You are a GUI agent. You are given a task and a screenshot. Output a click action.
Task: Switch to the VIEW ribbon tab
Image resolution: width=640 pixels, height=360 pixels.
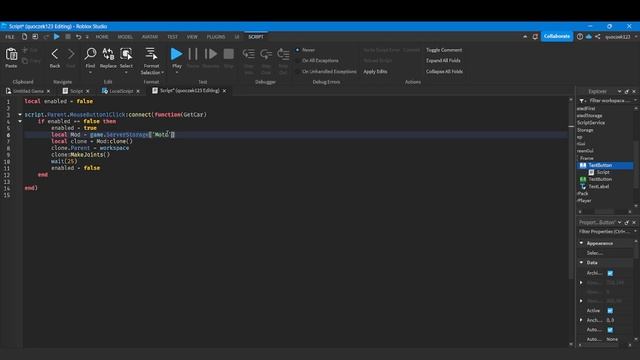point(192,37)
